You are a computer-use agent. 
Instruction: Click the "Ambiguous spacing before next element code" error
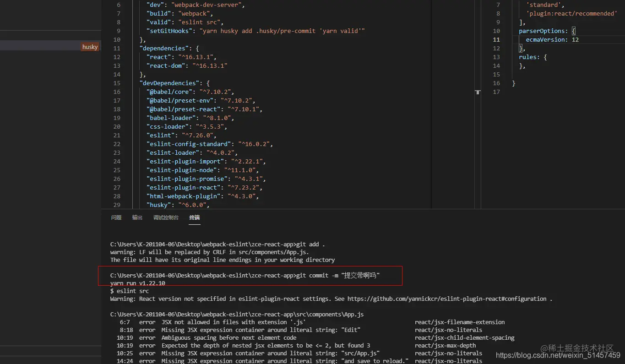pyautogui.click(x=229, y=337)
